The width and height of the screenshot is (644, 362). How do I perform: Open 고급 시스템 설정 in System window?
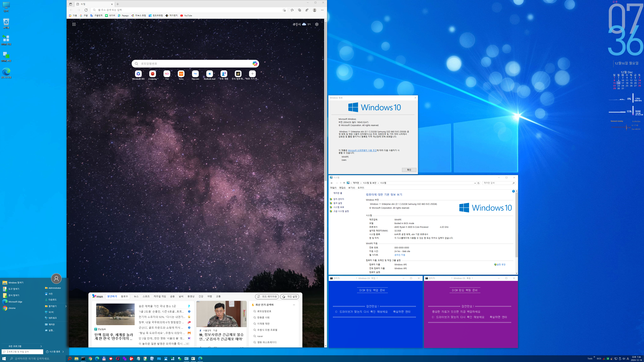coord(341,211)
